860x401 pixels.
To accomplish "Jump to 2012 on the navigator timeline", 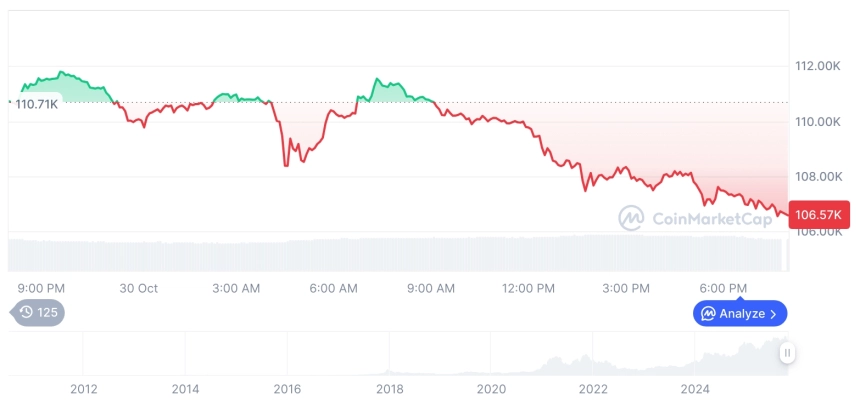I will click(x=84, y=388).
